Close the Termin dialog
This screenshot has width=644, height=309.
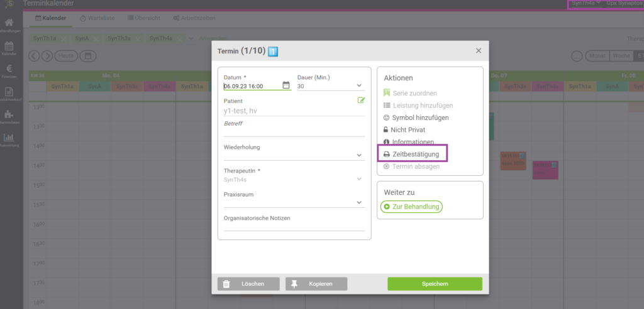pos(479,50)
